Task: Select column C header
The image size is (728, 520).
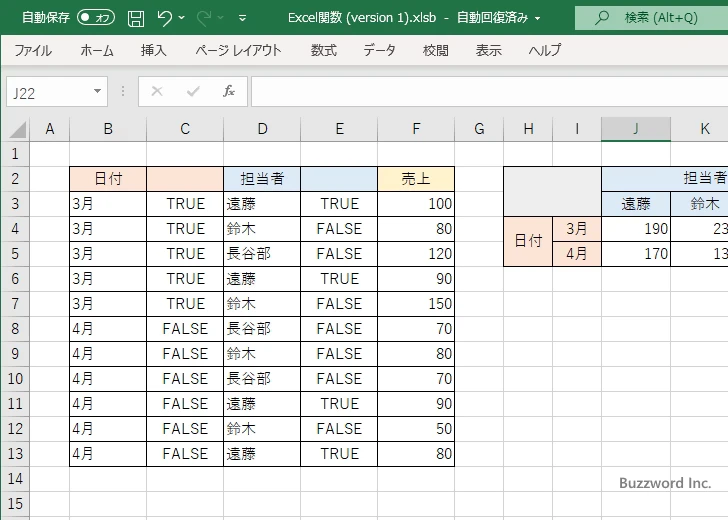Action: (x=185, y=129)
